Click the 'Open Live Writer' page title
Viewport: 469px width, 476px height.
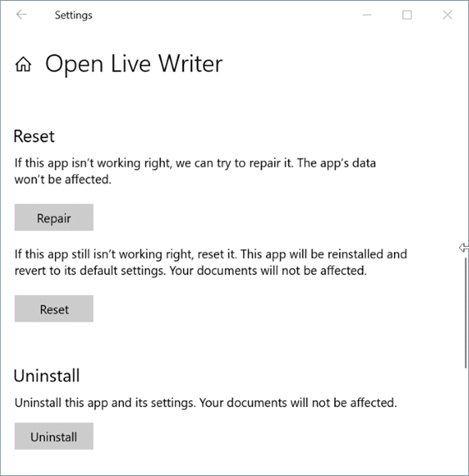point(134,64)
